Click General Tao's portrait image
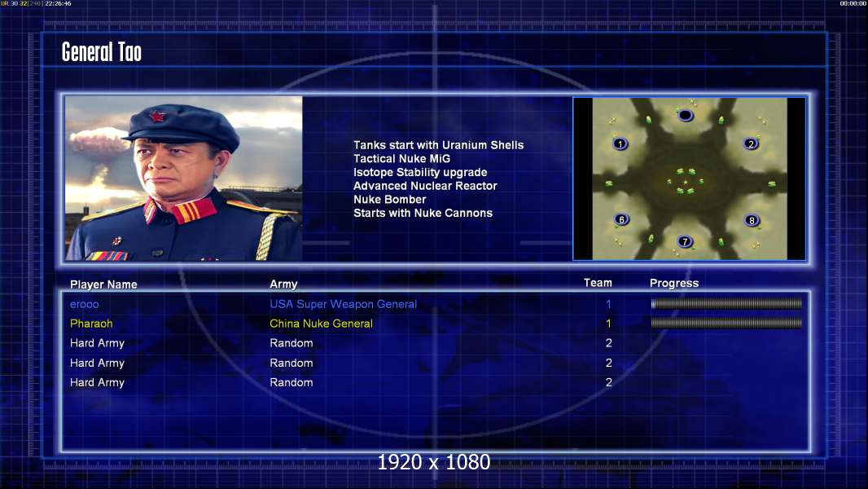This screenshot has width=868, height=489. point(184,178)
